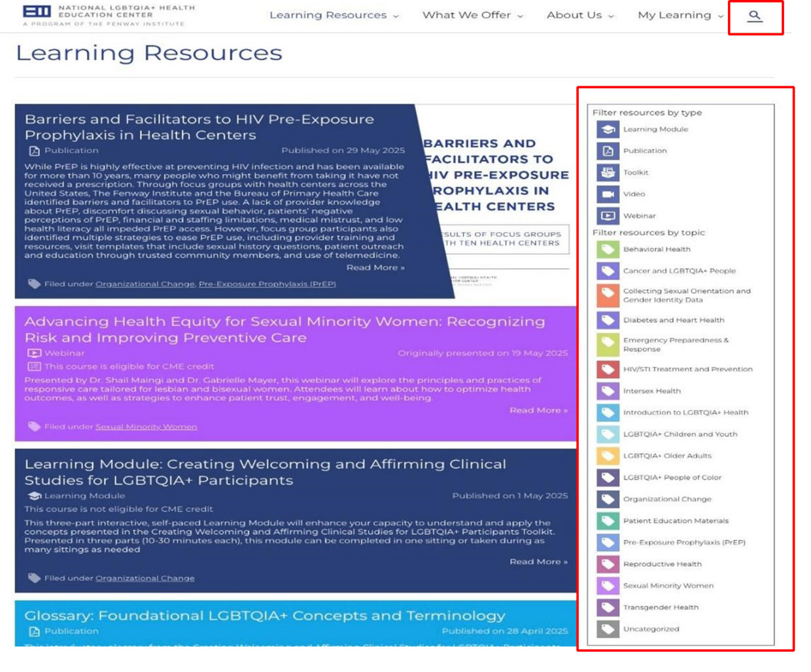Filter by Transgender Health topic
The height and width of the screenshot is (672, 811).
(661, 607)
